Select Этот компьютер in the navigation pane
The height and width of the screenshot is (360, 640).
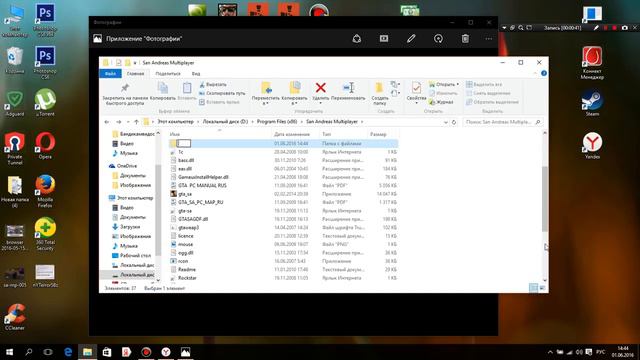click(x=135, y=198)
